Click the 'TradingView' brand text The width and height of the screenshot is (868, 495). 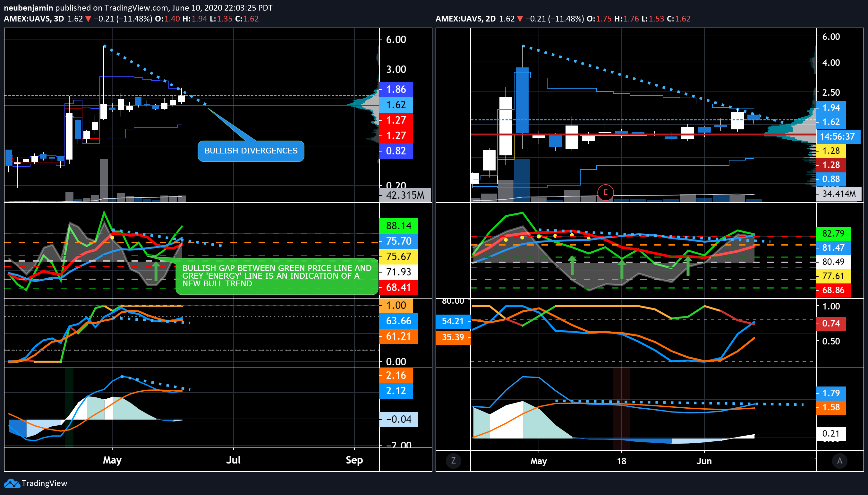(44, 483)
